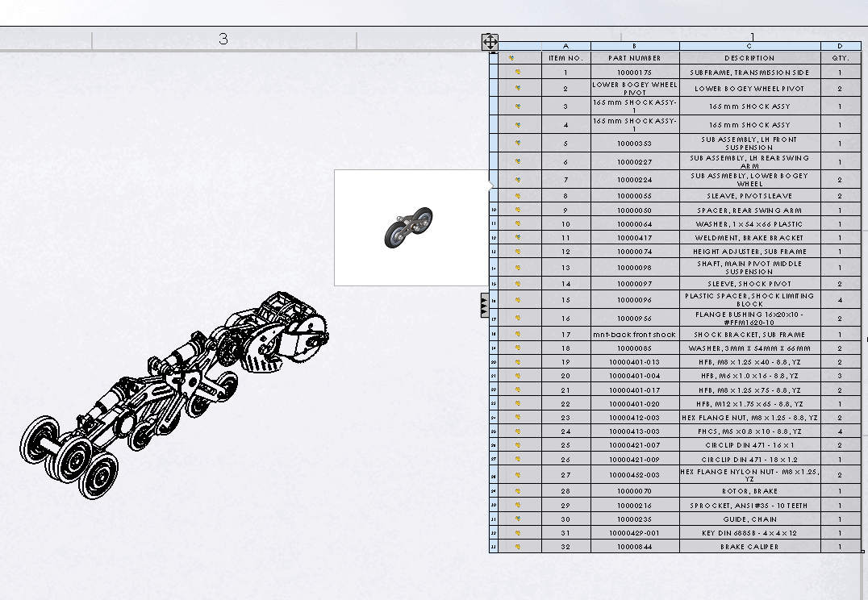This screenshot has height=600, width=868.
Task: Select column header A
Action: (x=565, y=46)
